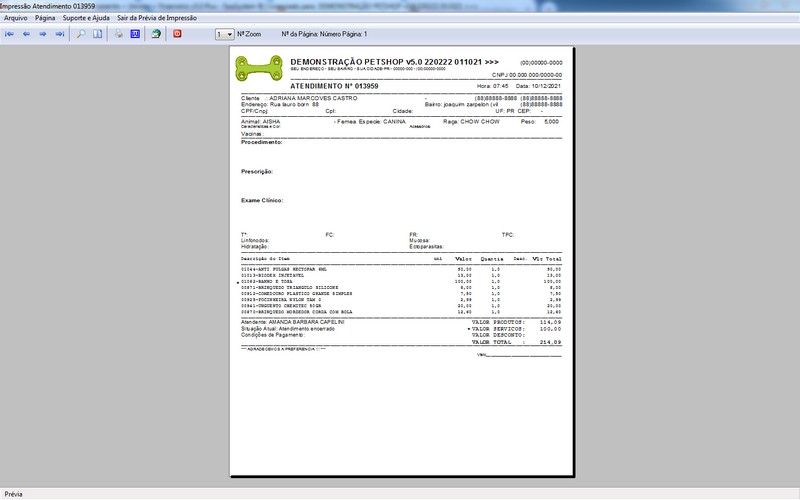Click the Nº da Página: Número Página: 1 label
This screenshot has height=500, width=800.
click(x=324, y=34)
